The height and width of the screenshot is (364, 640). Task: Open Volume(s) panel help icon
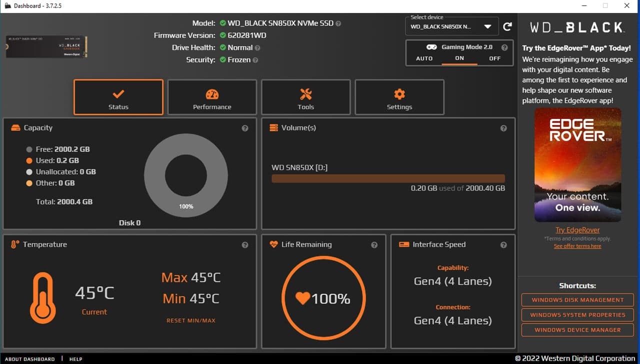point(503,128)
